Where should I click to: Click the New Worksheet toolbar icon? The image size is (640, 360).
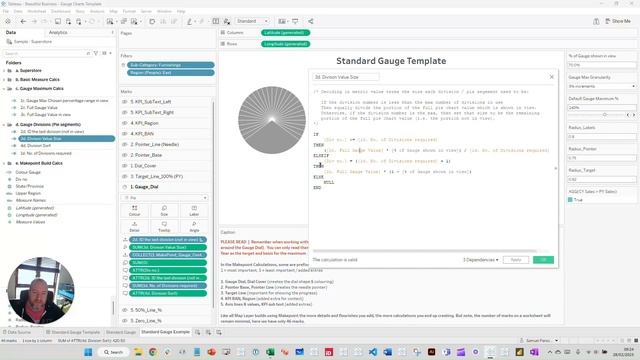pos(110,21)
